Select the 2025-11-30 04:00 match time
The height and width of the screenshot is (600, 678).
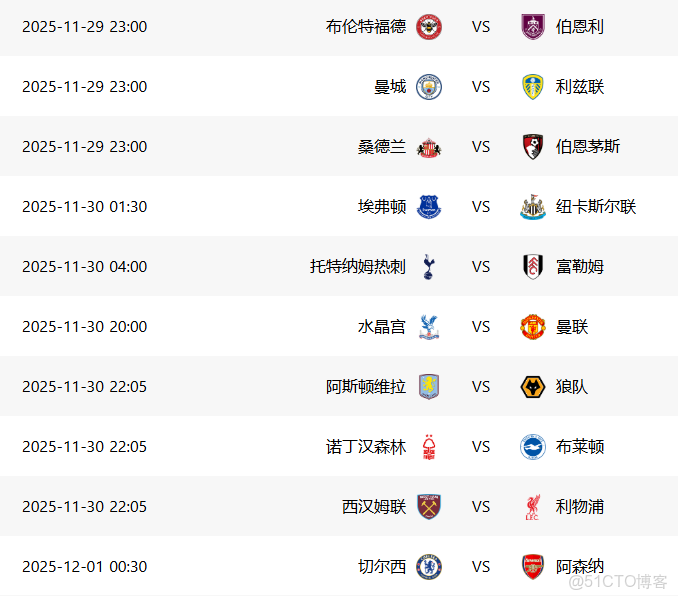click(84, 267)
